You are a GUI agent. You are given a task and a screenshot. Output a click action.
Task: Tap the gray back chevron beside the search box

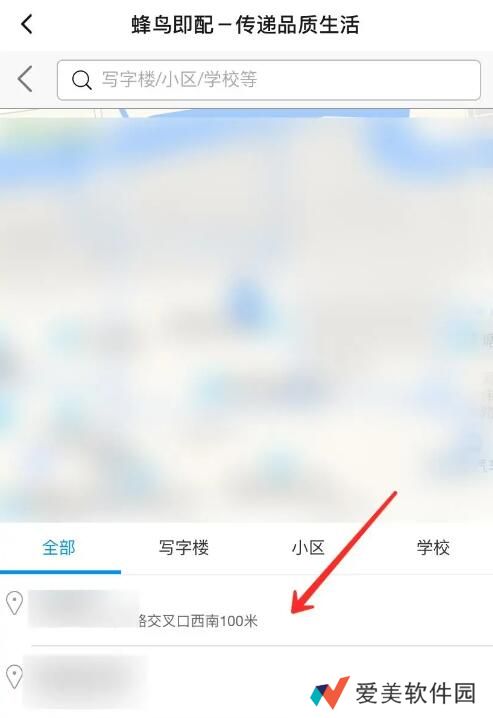coord(25,79)
